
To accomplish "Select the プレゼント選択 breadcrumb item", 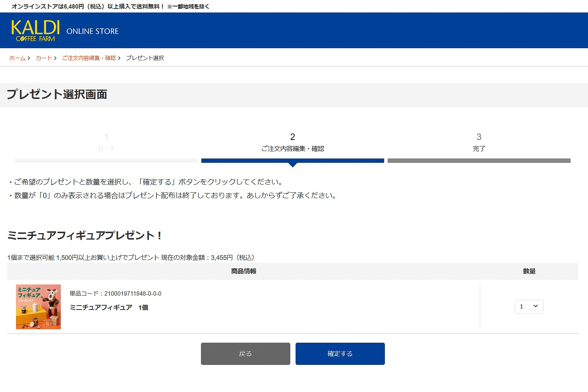I will click(x=145, y=58).
